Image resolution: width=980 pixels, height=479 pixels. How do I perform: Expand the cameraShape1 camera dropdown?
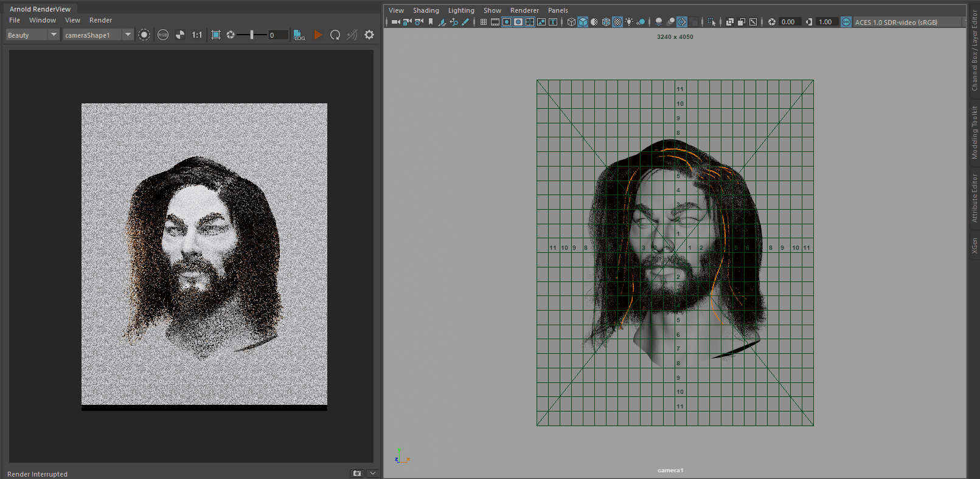(x=128, y=35)
